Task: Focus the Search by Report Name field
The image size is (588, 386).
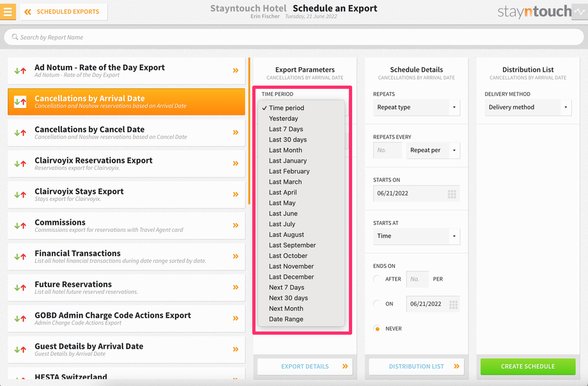Action: point(293,37)
